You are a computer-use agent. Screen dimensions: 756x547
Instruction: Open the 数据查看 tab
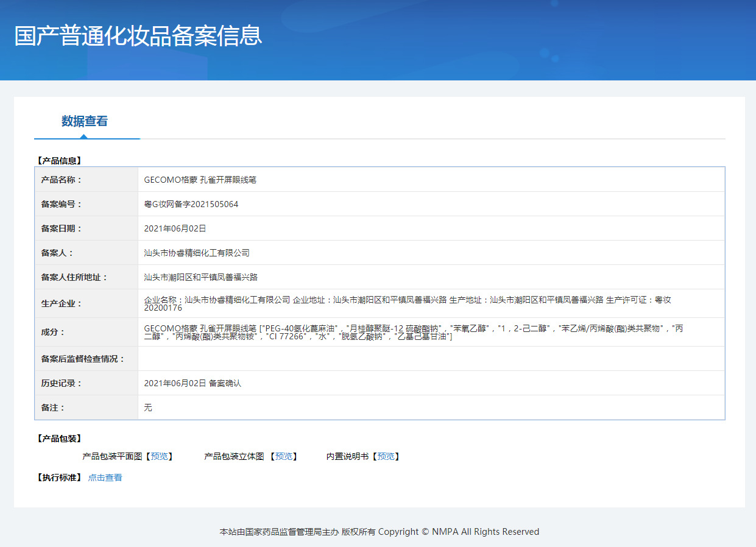point(85,121)
